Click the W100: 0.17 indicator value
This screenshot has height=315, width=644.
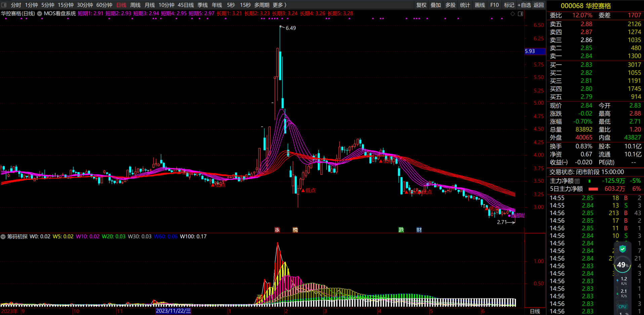[193, 237]
